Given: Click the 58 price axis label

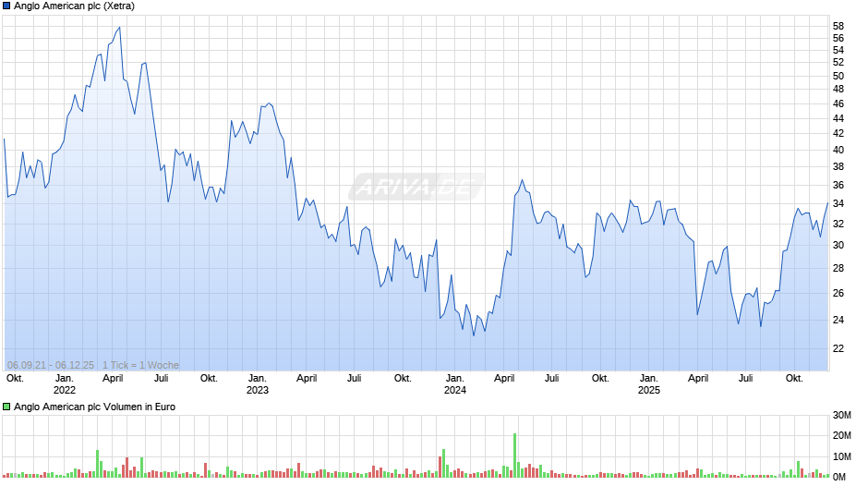Looking at the screenshot, I should (838, 26).
